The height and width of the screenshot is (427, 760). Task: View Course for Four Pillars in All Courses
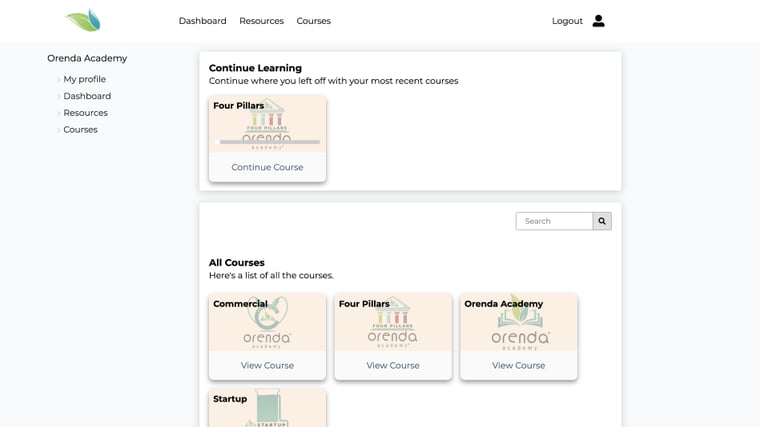[x=393, y=366]
